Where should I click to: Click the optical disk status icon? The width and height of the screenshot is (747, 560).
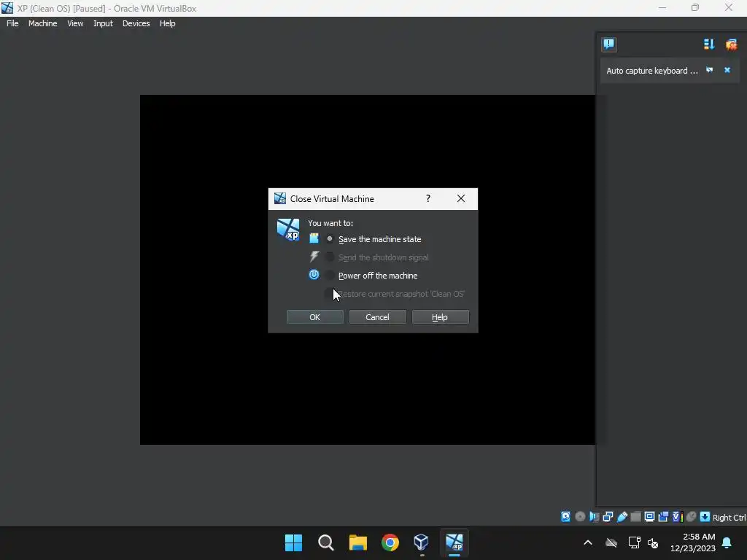coord(580,517)
